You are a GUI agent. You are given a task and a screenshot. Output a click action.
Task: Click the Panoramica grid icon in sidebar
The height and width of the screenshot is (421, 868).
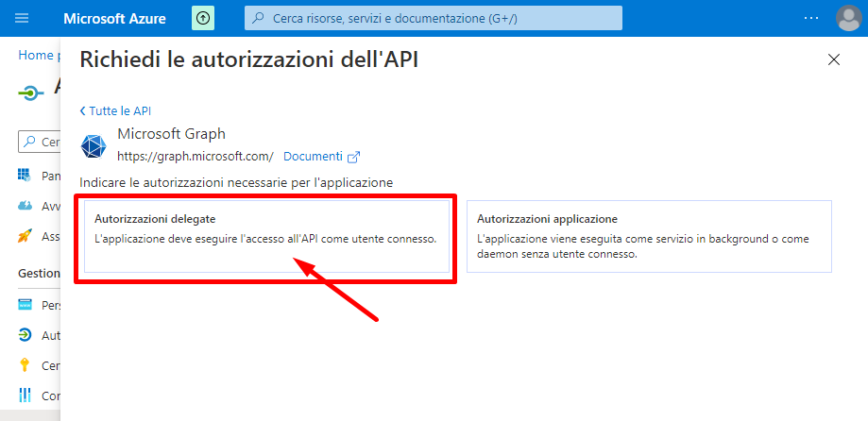[x=25, y=176]
